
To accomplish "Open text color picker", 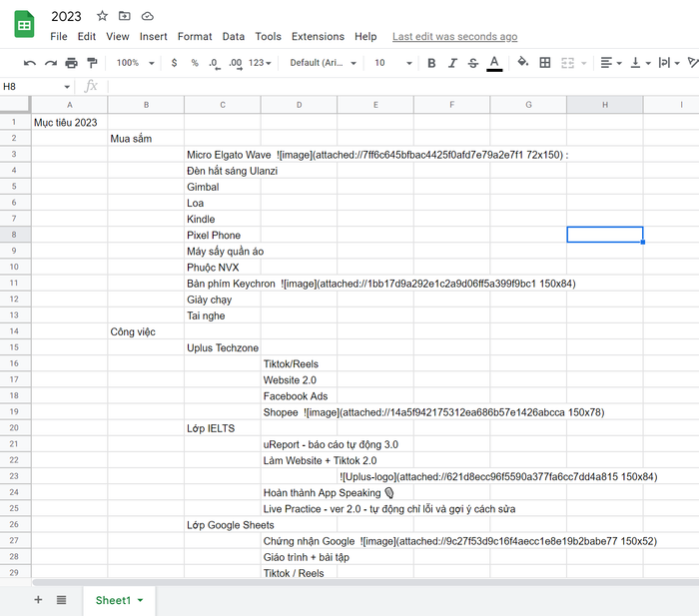I will click(x=494, y=63).
